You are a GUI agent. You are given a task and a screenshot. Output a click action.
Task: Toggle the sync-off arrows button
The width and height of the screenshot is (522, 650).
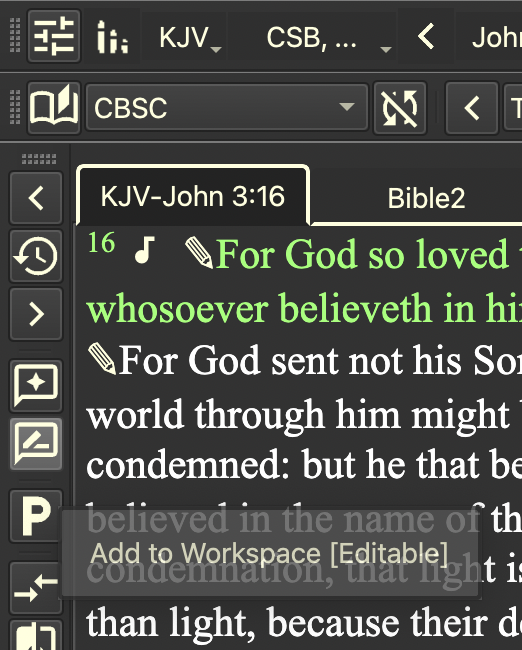coord(400,108)
